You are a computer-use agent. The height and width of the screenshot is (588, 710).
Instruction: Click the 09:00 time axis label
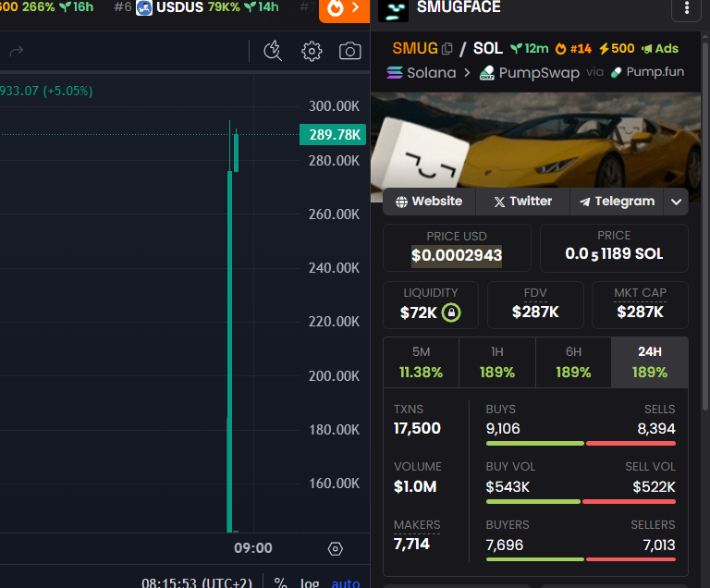(253, 548)
